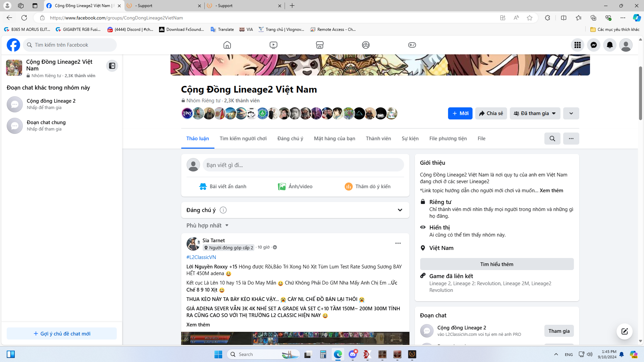Open the Facebook Video tab icon

coord(274,45)
